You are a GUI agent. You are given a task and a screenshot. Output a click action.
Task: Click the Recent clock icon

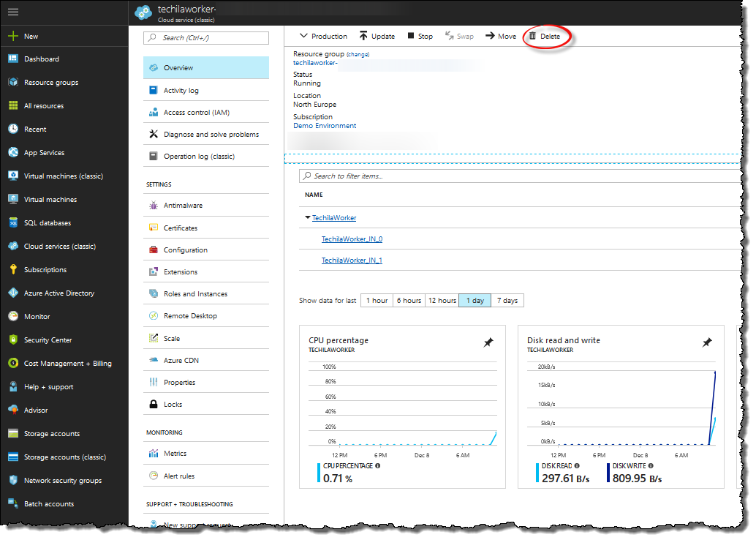tap(13, 129)
